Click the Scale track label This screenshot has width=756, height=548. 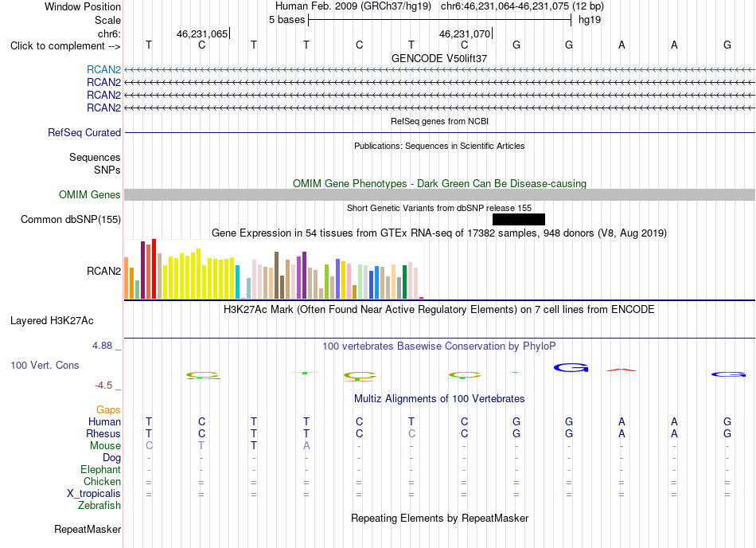pyautogui.click(x=107, y=20)
